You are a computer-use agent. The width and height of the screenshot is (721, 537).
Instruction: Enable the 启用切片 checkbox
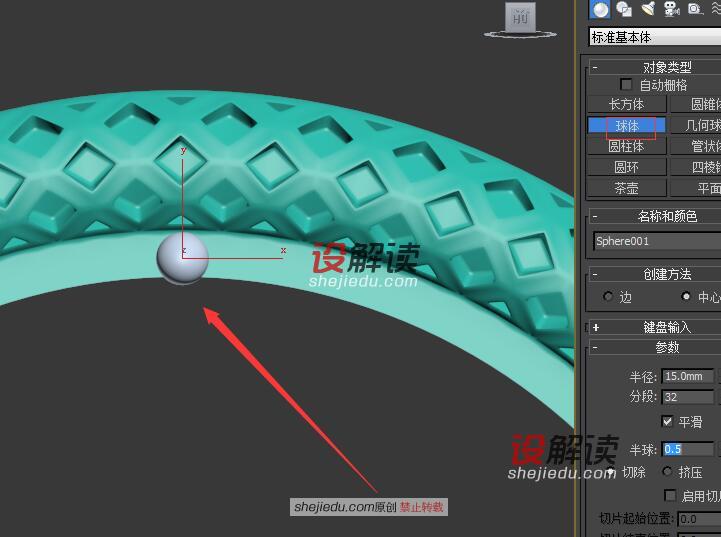click(x=670, y=495)
